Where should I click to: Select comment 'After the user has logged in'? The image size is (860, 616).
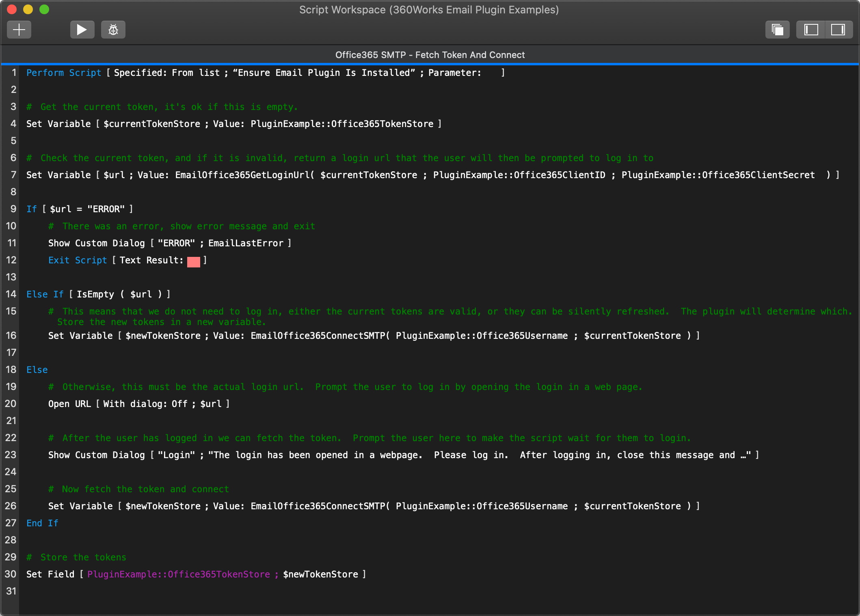pyautogui.click(x=369, y=438)
